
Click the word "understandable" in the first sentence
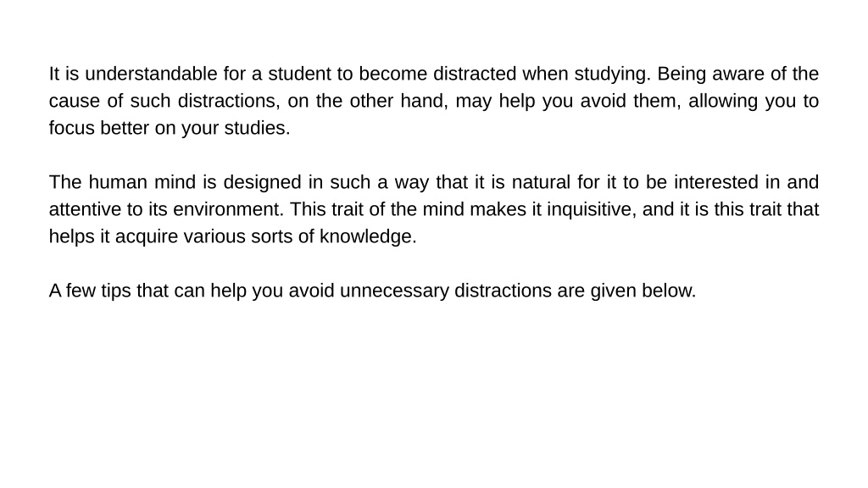pyautogui.click(x=151, y=74)
